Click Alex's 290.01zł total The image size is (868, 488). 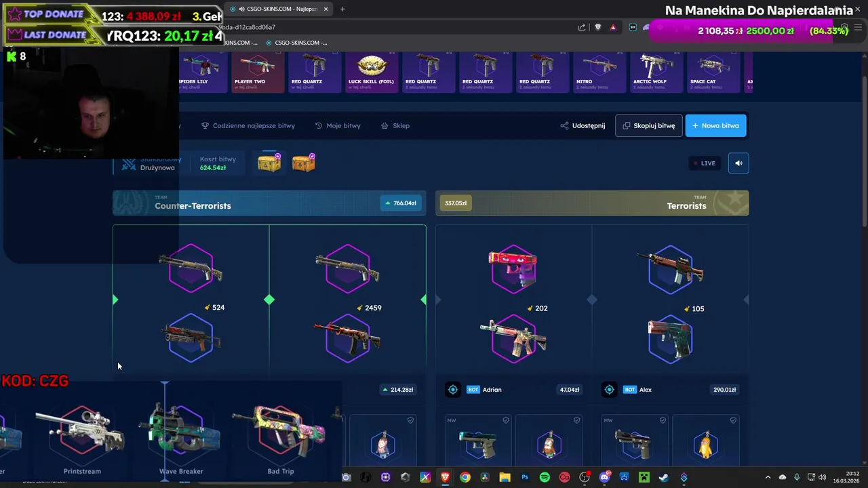[x=724, y=390]
